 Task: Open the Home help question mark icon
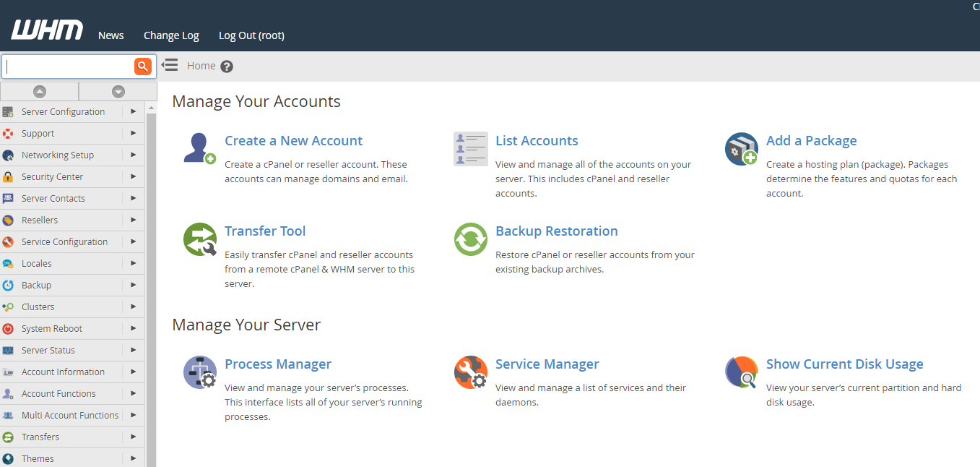coord(227,67)
